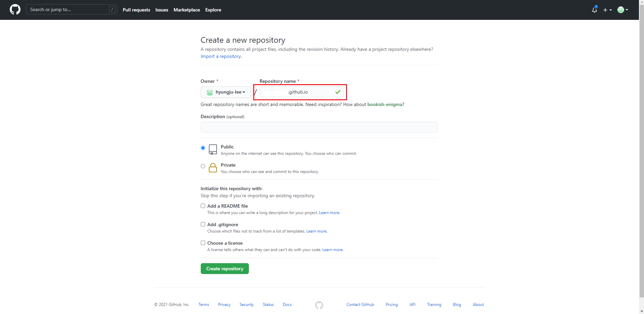Click the GitHub Octocat logo in header
644x314 pixels.
15,10
